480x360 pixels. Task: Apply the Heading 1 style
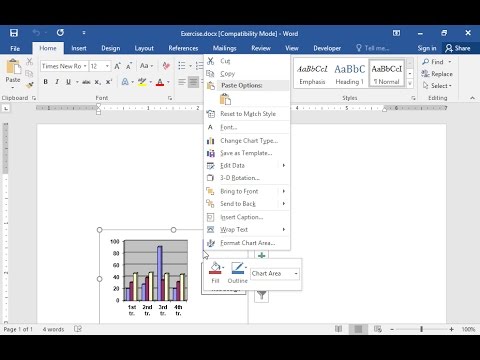coord(349,74)
